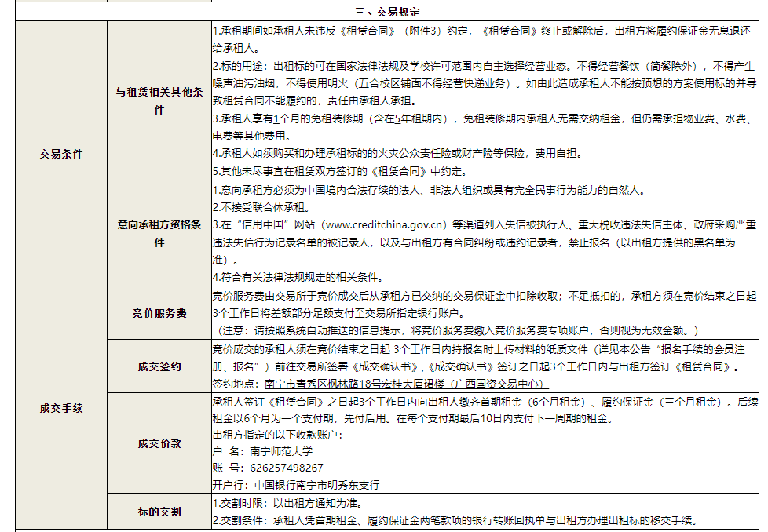The height and width of the screenshot is (532, 768).
Task: Click the 意向承租方资格条件 label cell
Action: (x=159, y=233)
